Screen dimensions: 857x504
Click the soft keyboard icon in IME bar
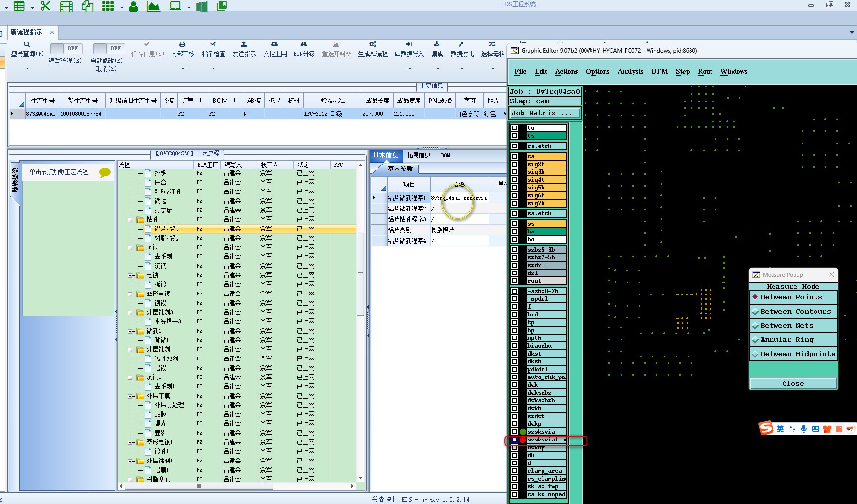point(815,429)
